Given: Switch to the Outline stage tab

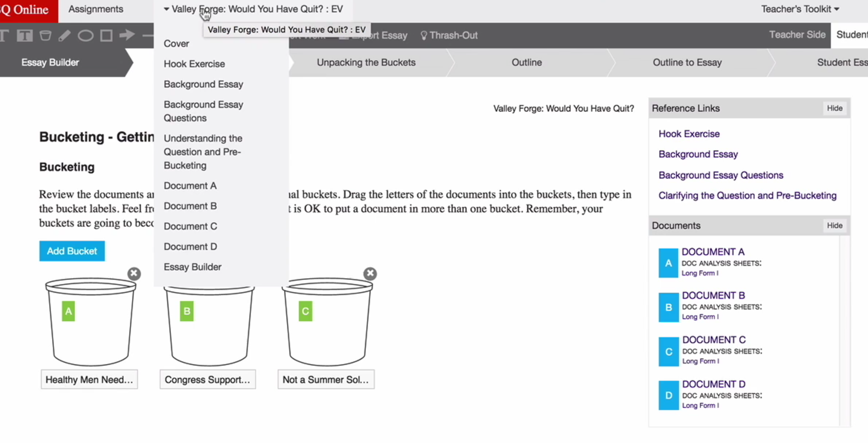Looking at the screenshot, I should [527, 62].
